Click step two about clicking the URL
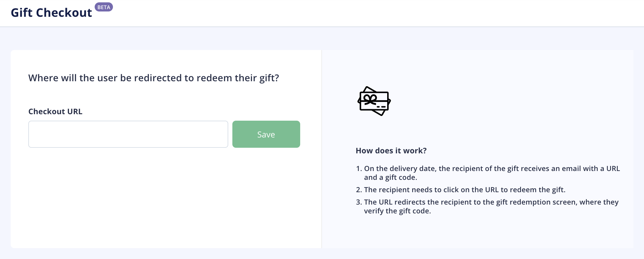This screenshot has width=644, height=259. click(x=465, y=190)
